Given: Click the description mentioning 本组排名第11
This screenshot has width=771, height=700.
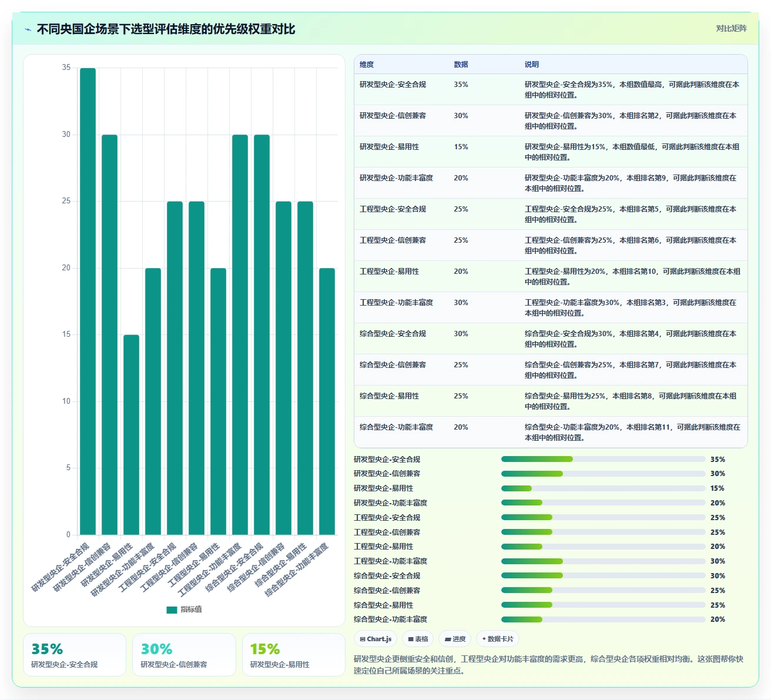Looking at the screenshot, I should point(632,433).
